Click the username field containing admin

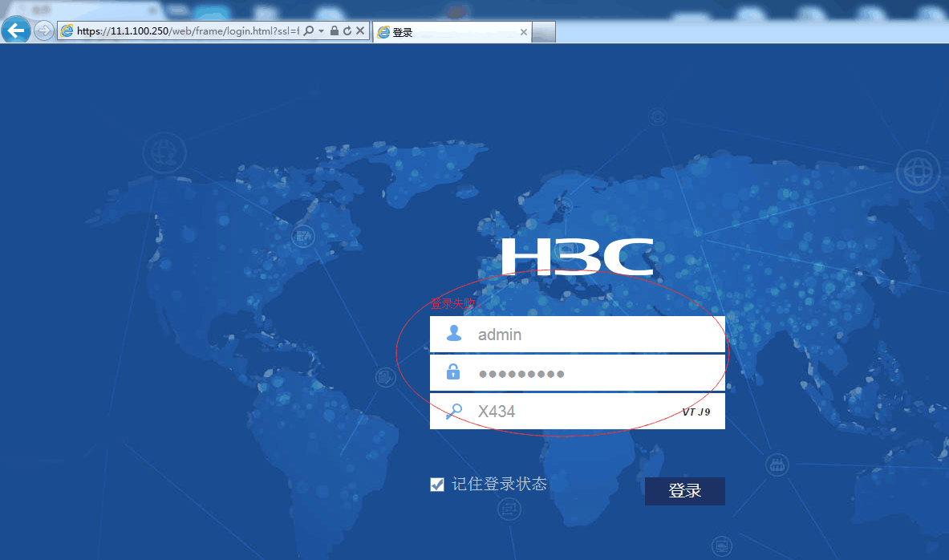click(x=578, y=335)
